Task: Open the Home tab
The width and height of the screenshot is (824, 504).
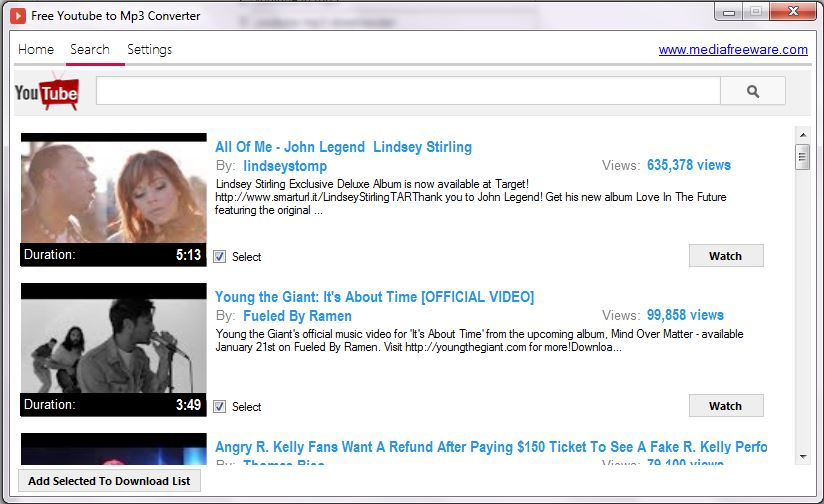Action: click(x=36, y=49)
